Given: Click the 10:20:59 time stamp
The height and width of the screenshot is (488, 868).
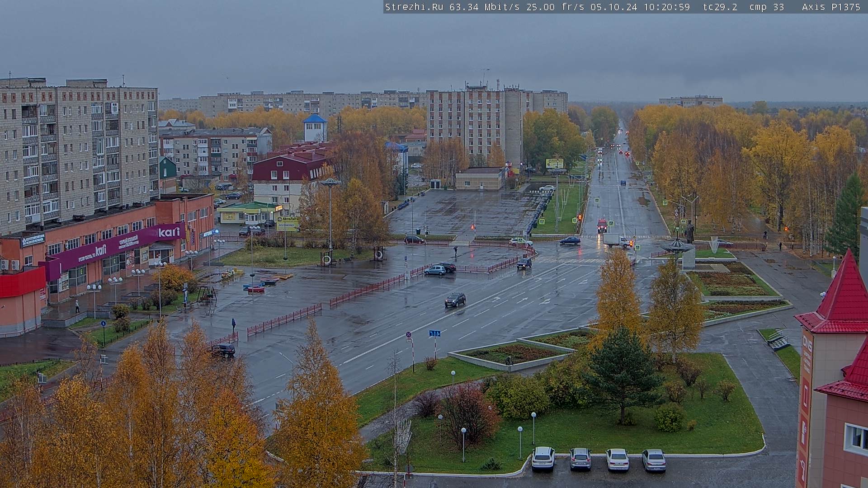Looking at the screenshot, I should 667,7.
